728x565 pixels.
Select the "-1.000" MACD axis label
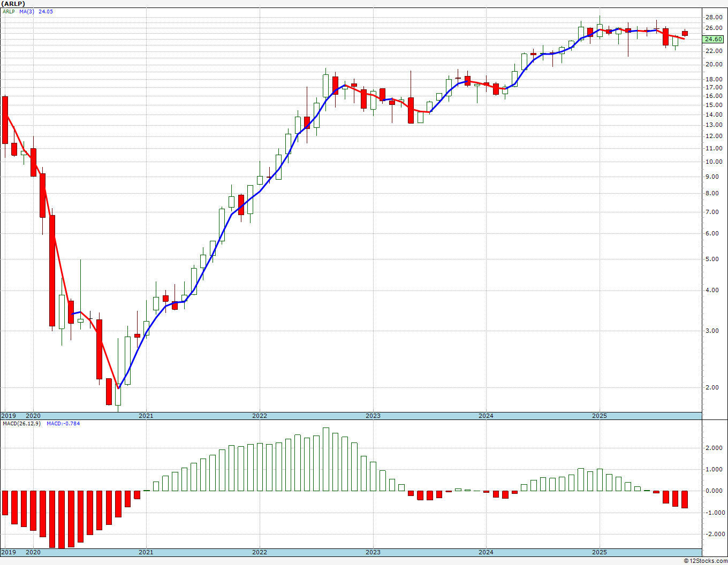[x=714, y=513]
